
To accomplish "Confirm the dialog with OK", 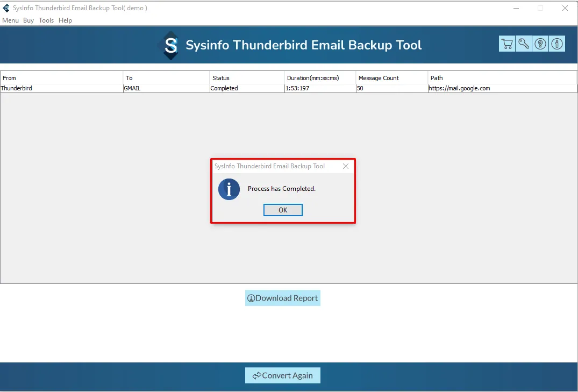I will pos(283,210).
